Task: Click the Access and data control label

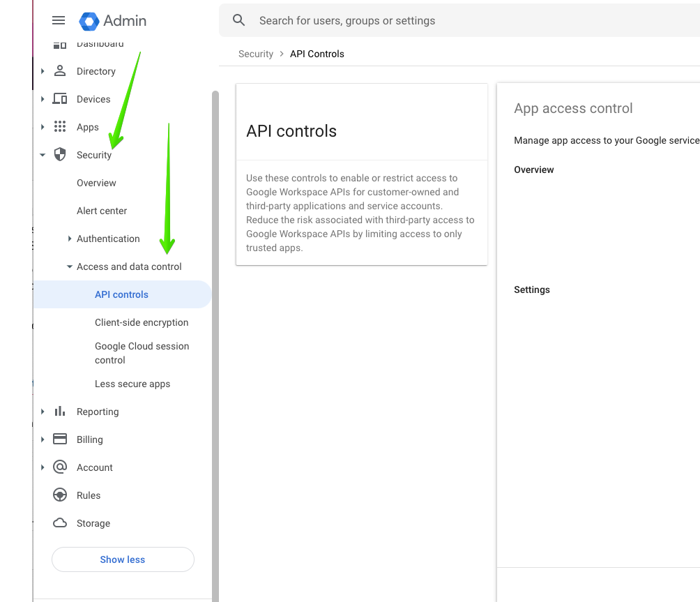Action: point(129,266)
